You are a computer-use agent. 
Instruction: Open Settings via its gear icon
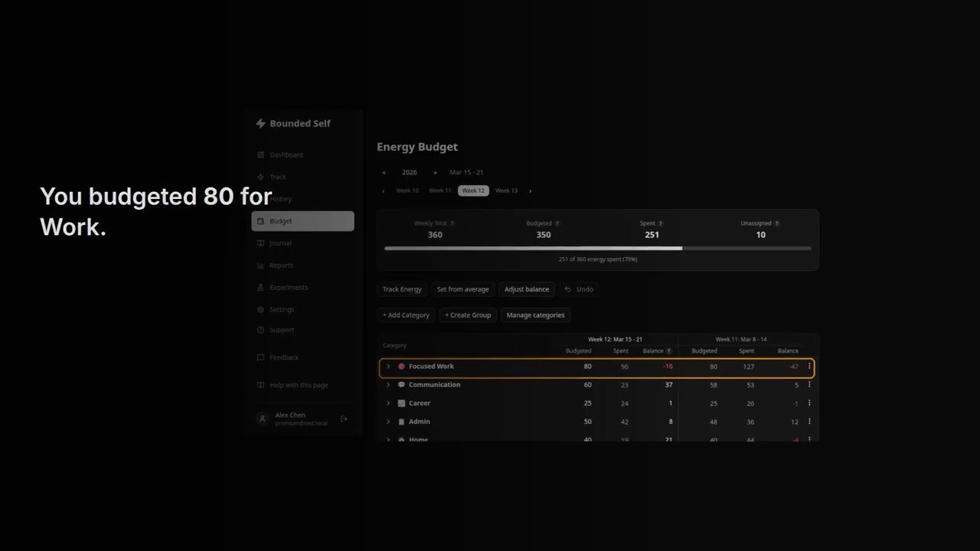point(260,310)
